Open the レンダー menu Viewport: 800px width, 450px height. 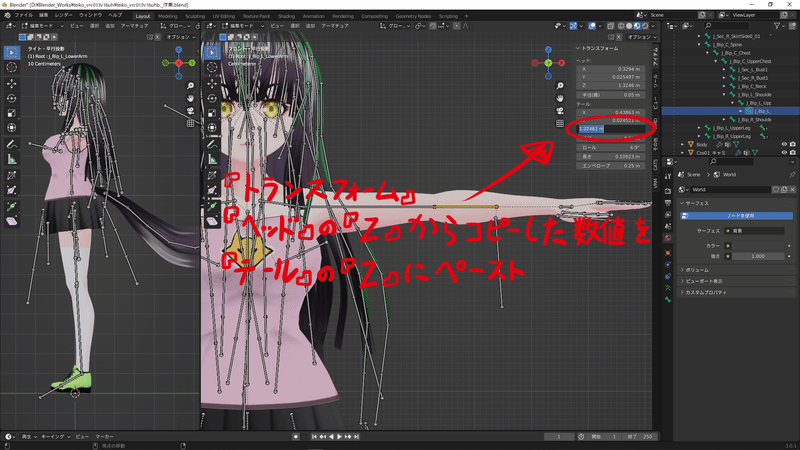pyautogui.click(x=63, y=15)
